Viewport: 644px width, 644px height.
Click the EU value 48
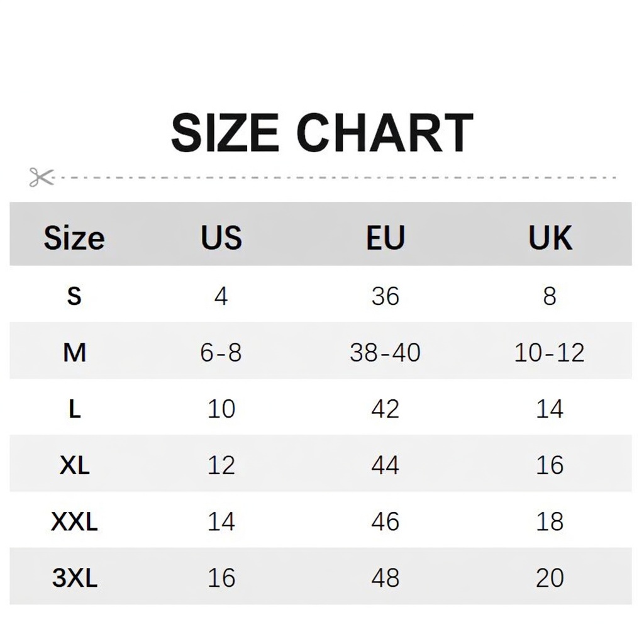pos(386,578)
